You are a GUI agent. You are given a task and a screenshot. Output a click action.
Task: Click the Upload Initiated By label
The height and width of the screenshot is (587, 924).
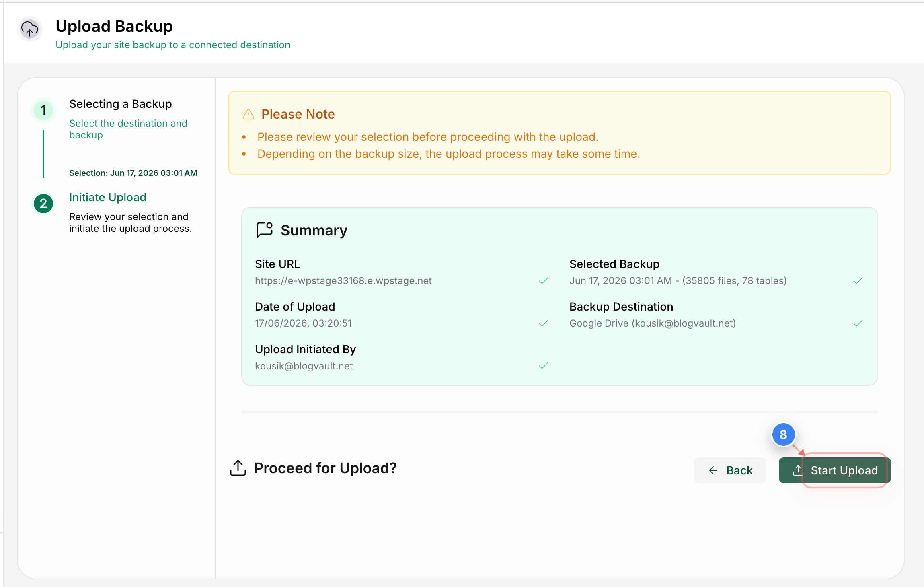[306, 349]
